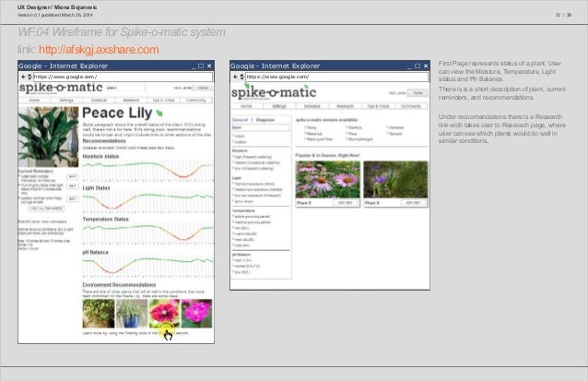
Task: Open the Community tab in the Peace Lily window
Action: pyautogui.click(x=195, y=101)
